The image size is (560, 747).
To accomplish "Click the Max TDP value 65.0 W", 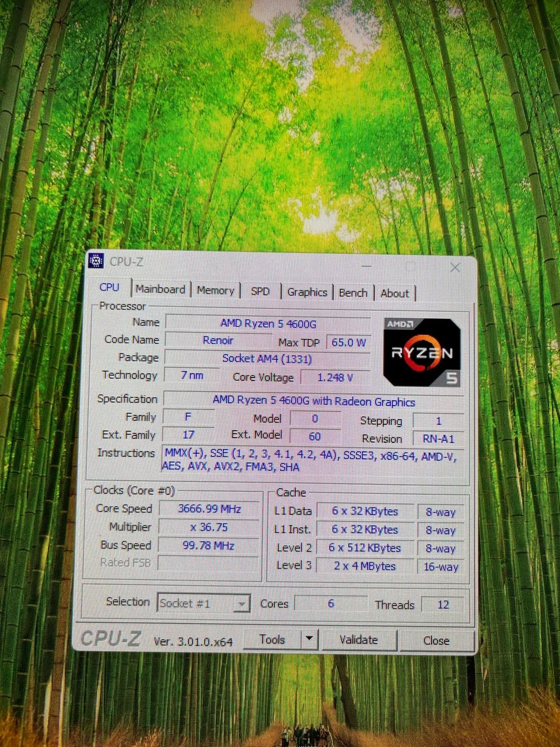I will [x=348, y=342].
